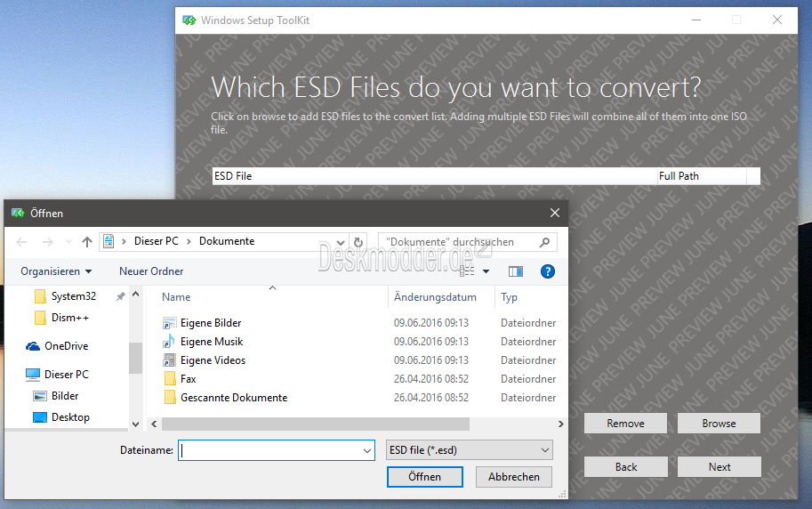The width and height of the screenshot is (812, 509).
Task: Open the Organisieren menu
Action: (x=56, y=271)
